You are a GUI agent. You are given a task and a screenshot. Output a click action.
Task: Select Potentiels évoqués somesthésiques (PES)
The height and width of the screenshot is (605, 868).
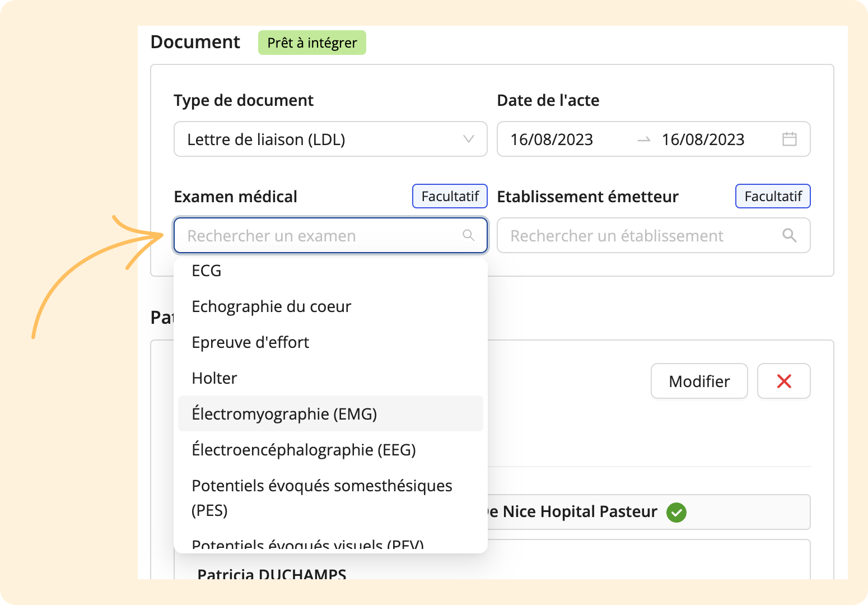click(330, 498)
